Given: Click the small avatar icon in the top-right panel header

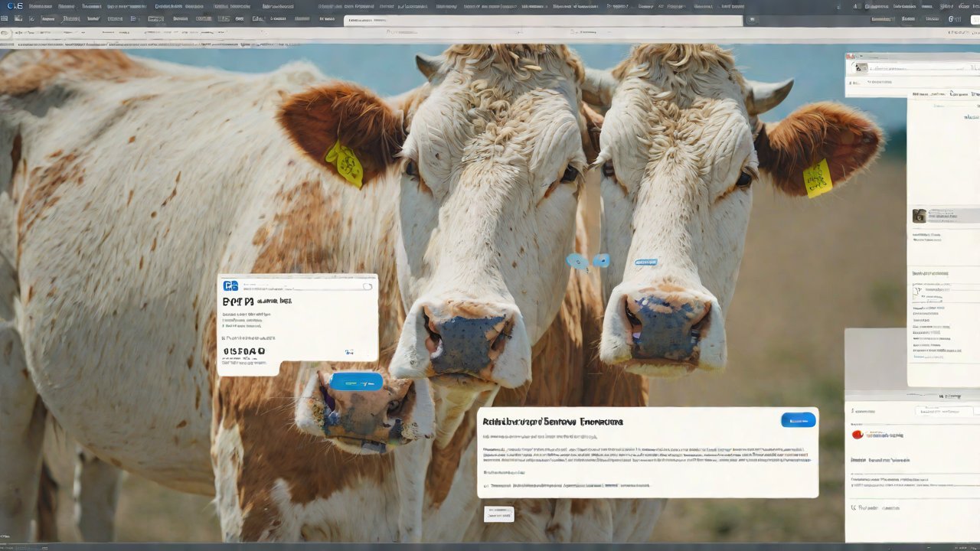Looking at the screenshot, I should pos(861,67).
